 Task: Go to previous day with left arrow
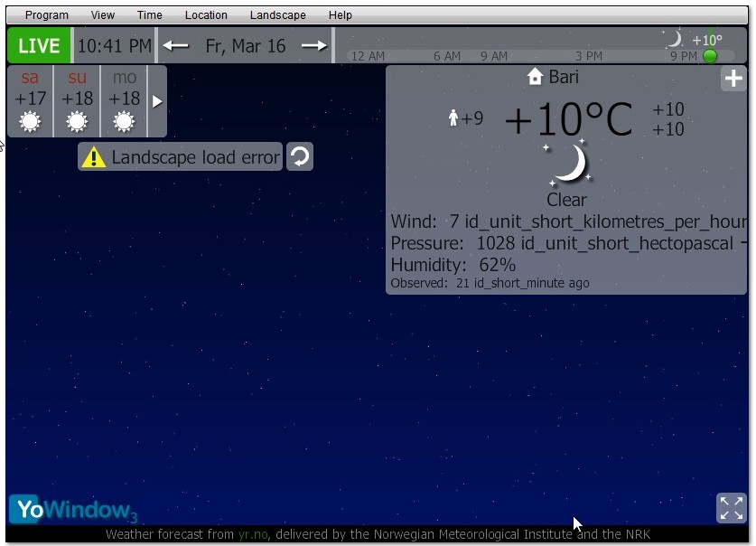click(x=176, y=46)
